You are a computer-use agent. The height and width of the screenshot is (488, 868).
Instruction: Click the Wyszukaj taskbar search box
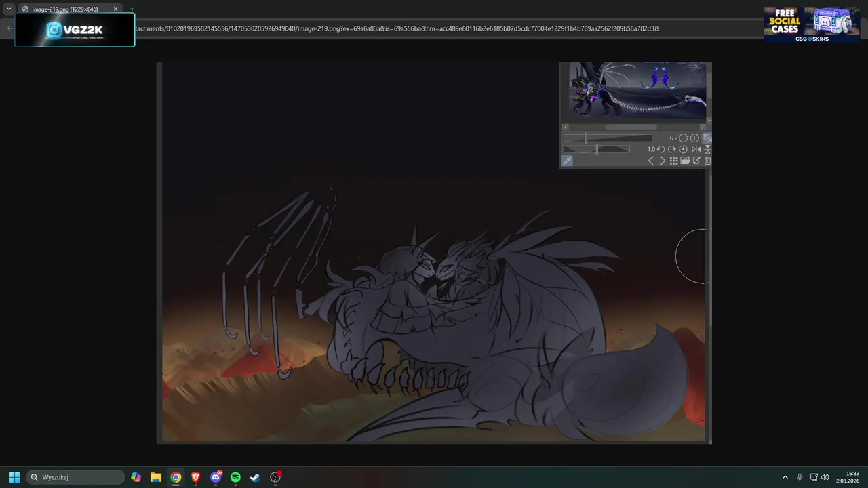pyautogui.click(x=76, y=477)
